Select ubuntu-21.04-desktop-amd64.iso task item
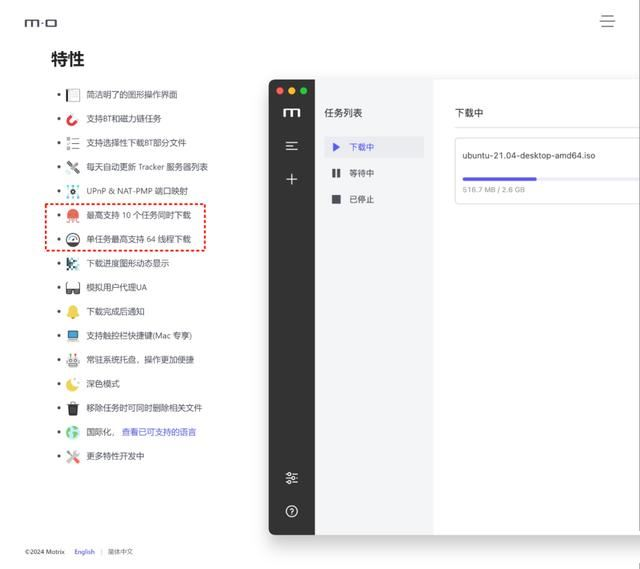Viewport: 640px width, 569px height. coord(529,156)
